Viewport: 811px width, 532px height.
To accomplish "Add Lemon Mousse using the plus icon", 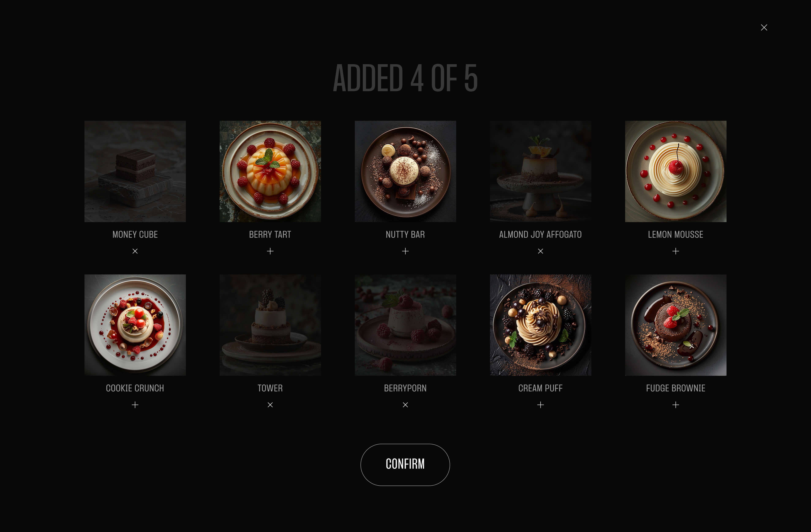I will click(676, 251).
